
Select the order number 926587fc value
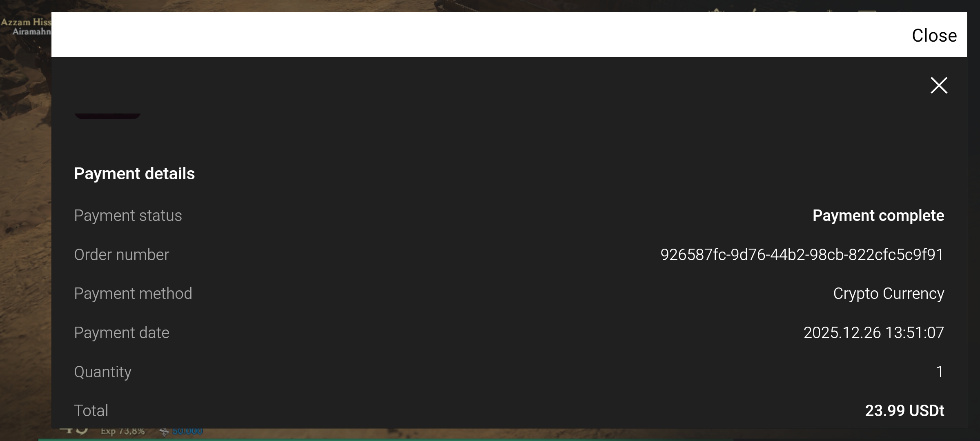(x=802, y=255)
